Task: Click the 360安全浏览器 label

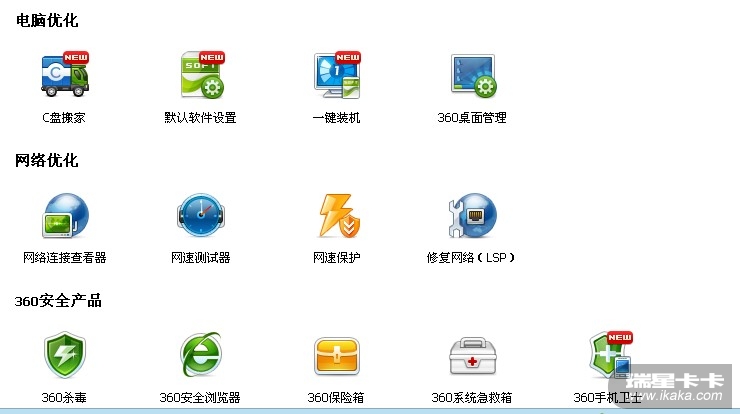Action: click(x=200, y=397)
